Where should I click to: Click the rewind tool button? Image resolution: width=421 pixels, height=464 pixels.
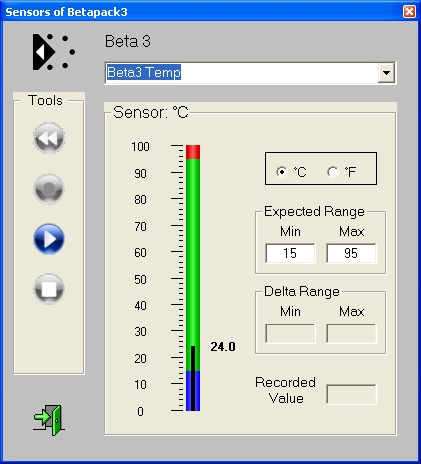(x=49, y=138)
